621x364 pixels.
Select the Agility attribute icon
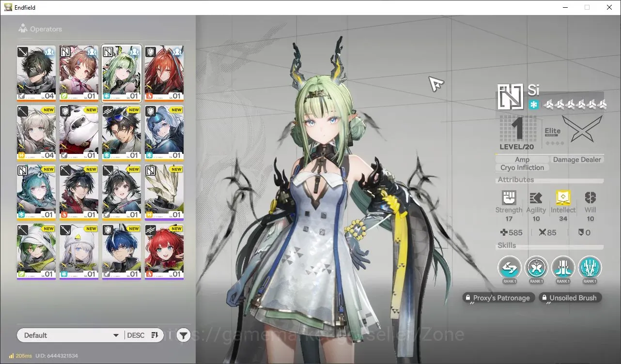[536, 197]
